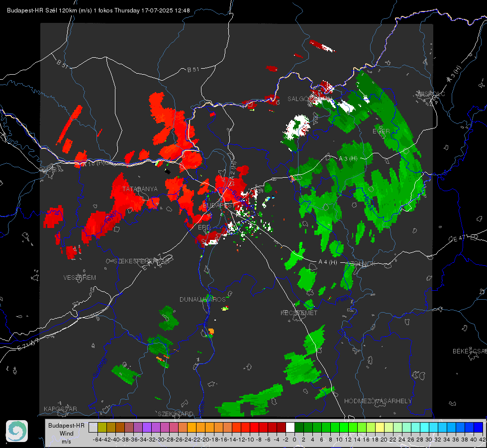Viewport: 487px width, 448px height.
Task: Click the BUDAPEST city label
Action: (219, 206)
